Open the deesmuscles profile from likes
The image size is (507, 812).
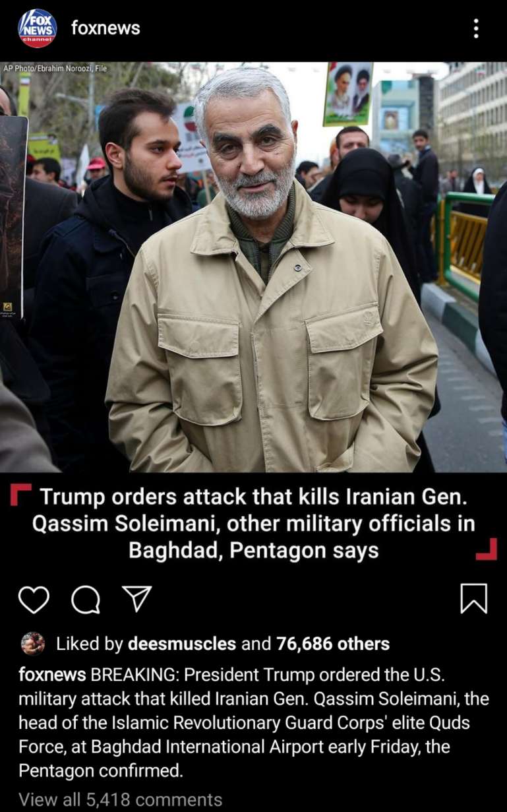tap(182, 644)
